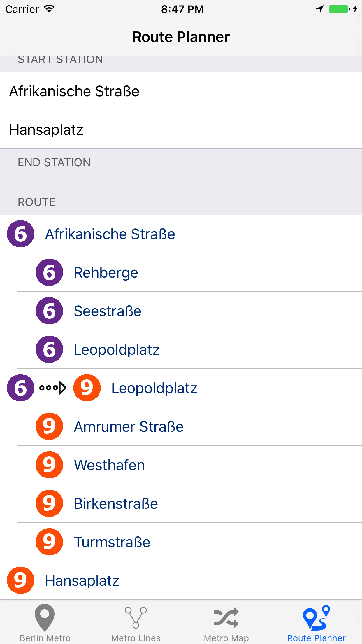
Task: Tap the Metro Map tab label
Action: [x=226, y=638]
